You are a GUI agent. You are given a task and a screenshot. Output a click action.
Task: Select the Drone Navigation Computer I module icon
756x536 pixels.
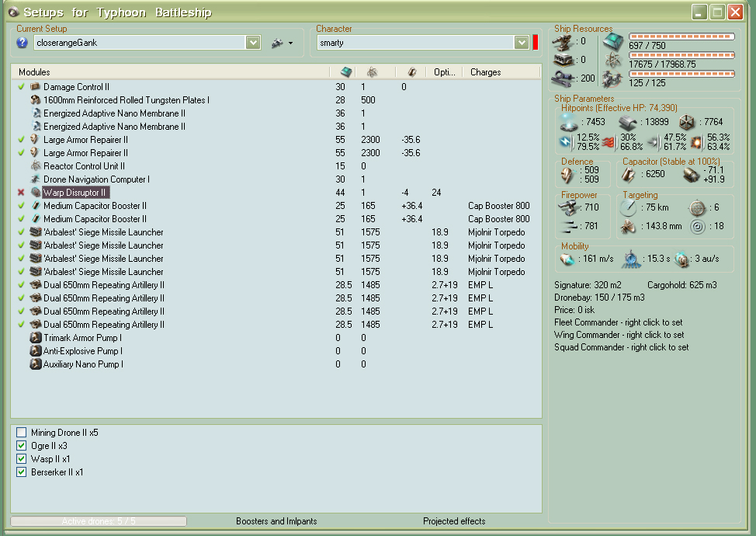[x=35, y=179]
